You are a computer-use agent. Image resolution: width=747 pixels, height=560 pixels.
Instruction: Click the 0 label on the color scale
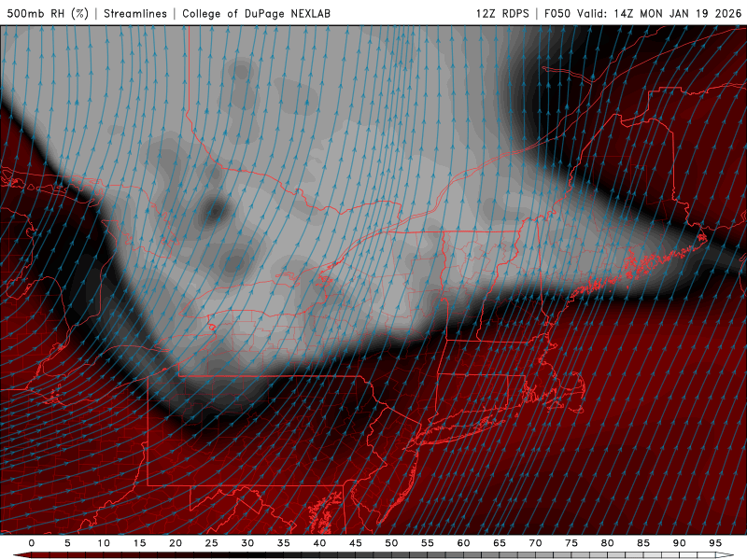click(32, 543)
